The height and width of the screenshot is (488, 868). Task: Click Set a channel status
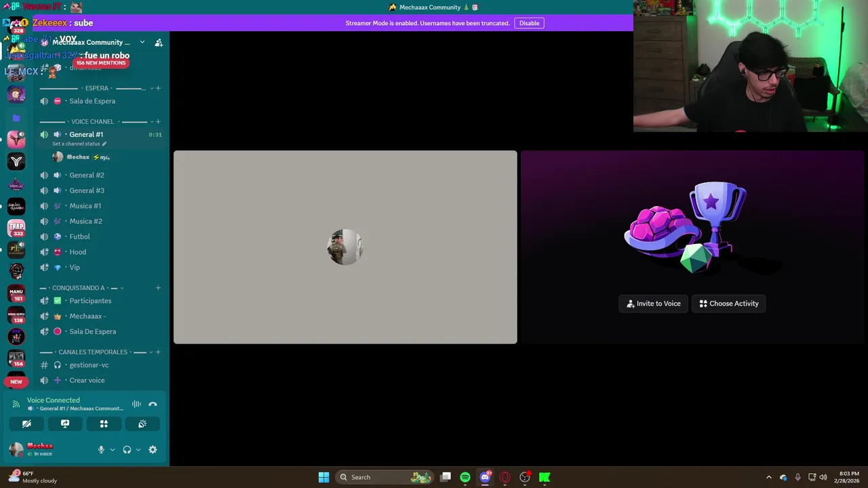76,144
